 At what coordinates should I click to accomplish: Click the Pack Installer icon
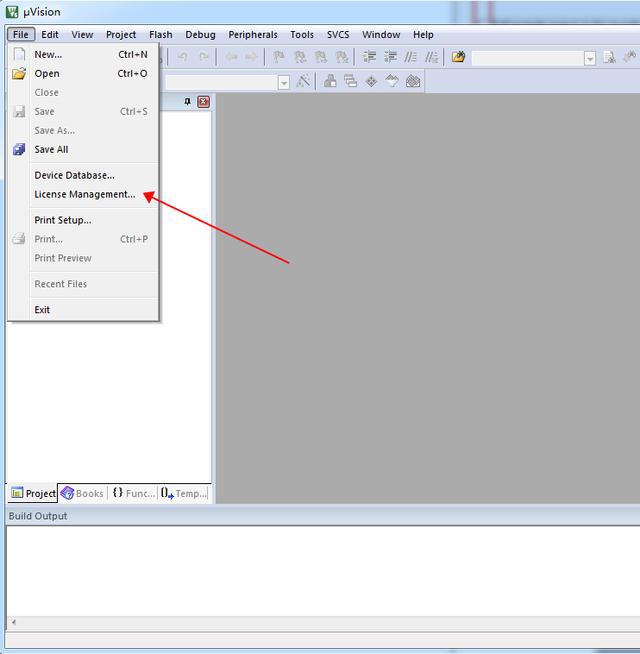tap(413, 82)
